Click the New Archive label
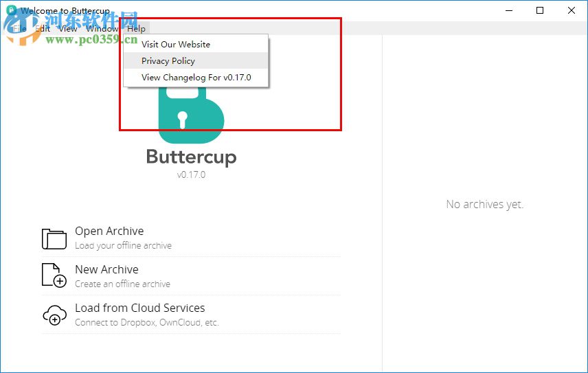The height and width of the screenshot is (373, 588). [x=106, y=269]
